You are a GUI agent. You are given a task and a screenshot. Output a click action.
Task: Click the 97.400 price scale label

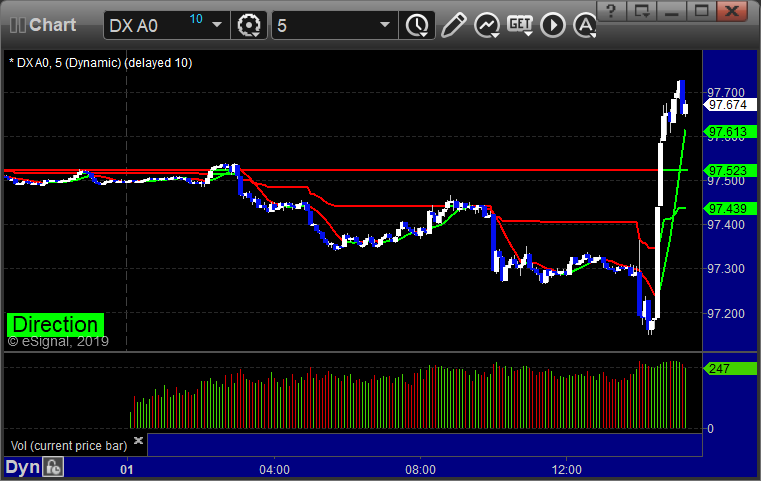(726, 225)
